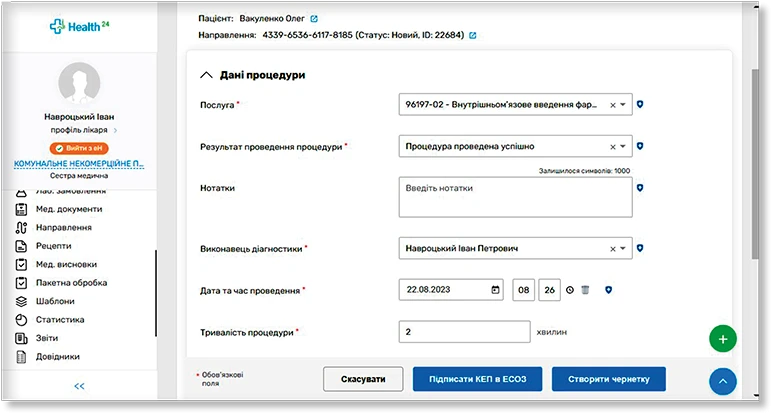This screenshot has height=415, width=773.
Task: Open Направлення sidebar menu item
Action: [x=64, y=228]
